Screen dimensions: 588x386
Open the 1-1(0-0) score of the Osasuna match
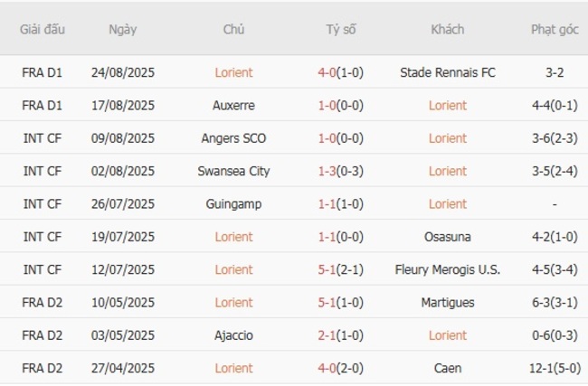pyautogui.click(x=341, y=237)
